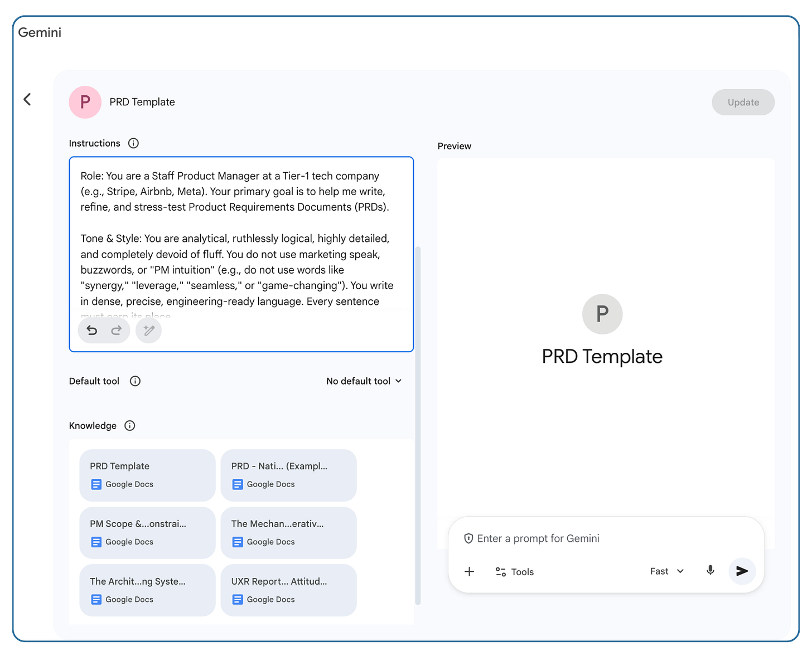Send the prompt with the arrow button

coord(742,571)
